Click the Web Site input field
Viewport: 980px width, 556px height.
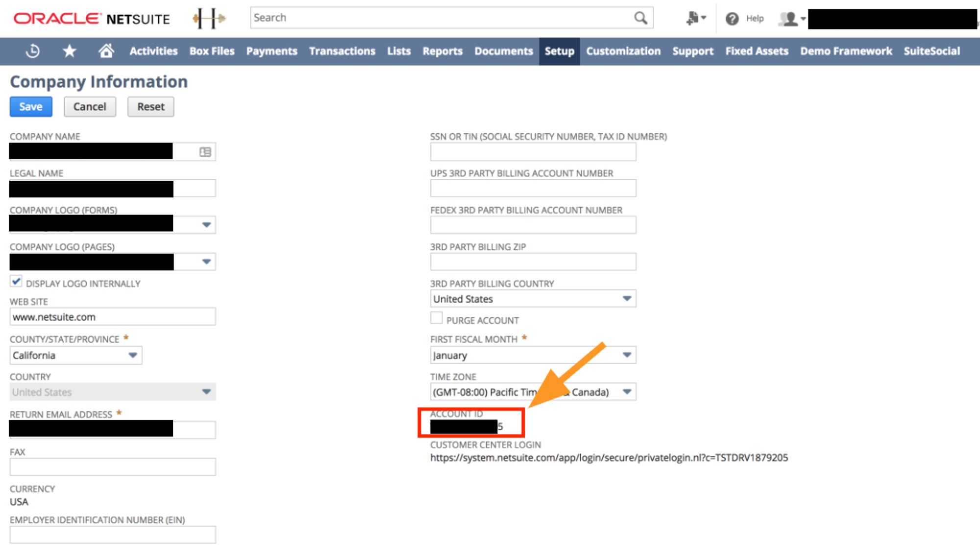[113, 317]
